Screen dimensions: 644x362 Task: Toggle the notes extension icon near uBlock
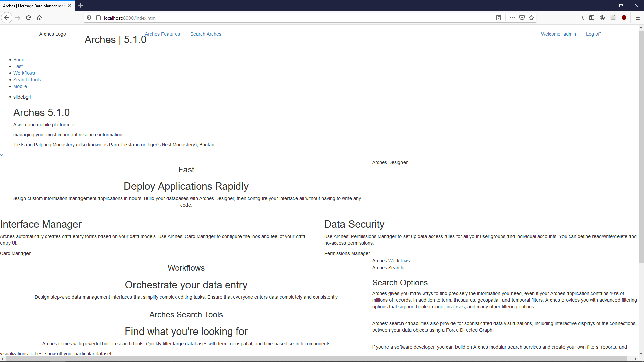pos(613,18)
